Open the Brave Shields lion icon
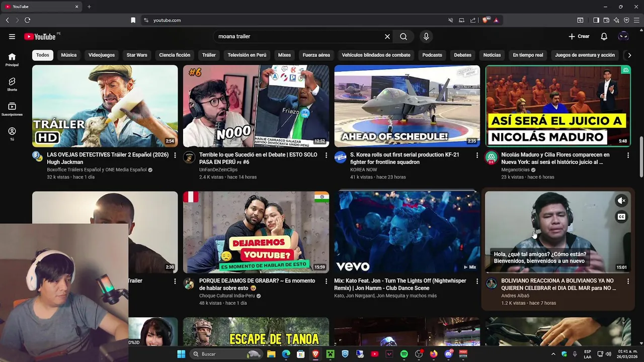This screenshot has height=362, width=644. point(485,20)
